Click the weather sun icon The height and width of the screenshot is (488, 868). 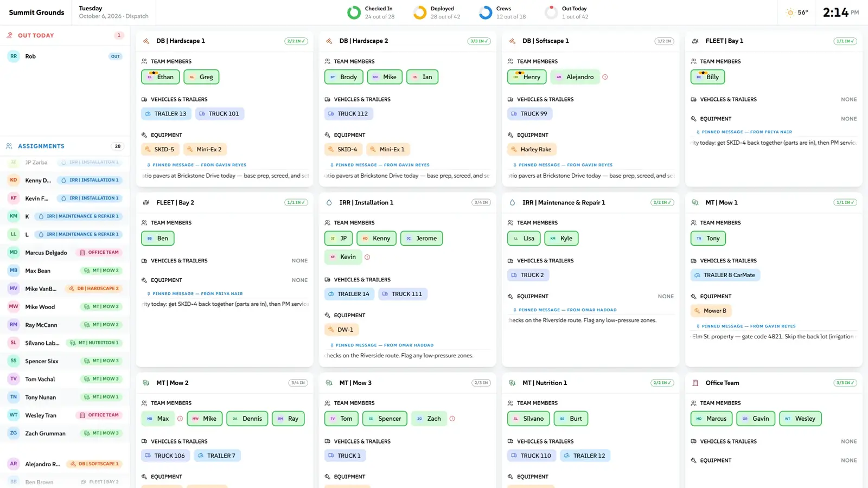(x=790, y=12)
